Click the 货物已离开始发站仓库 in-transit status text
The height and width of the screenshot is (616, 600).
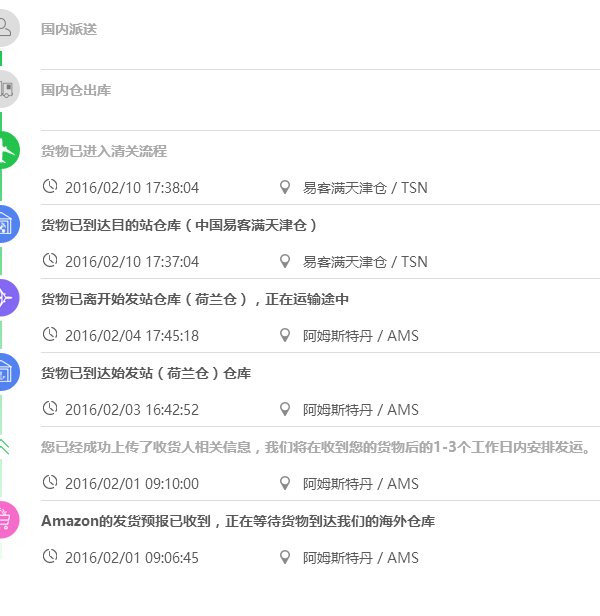coord(195,299)
